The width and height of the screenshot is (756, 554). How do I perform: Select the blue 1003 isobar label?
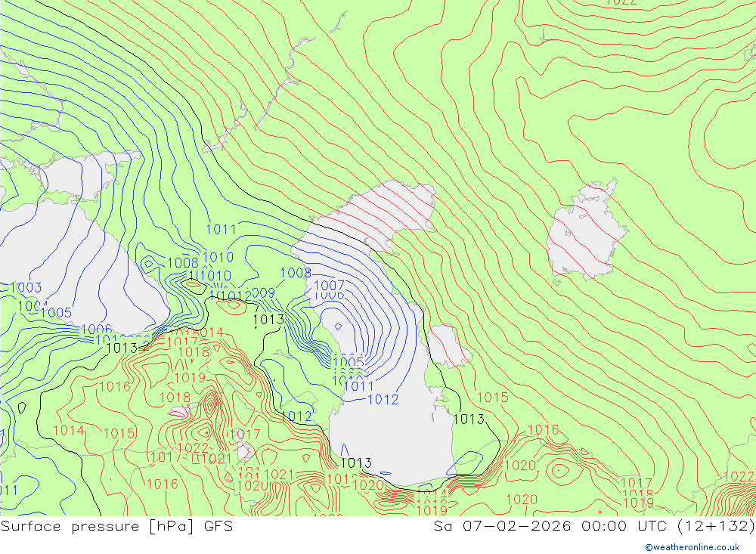26,288
